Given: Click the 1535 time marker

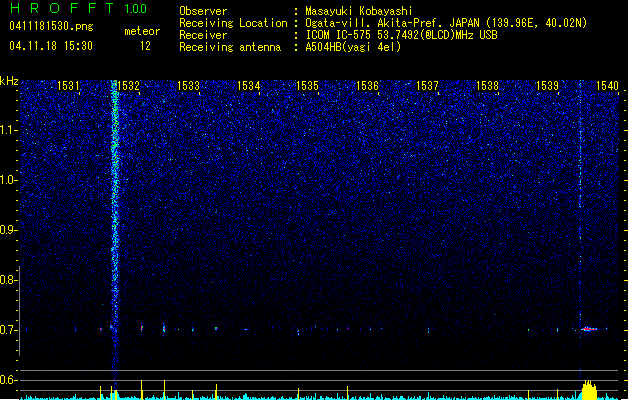Looking at the screenshot, I should pyautogui.click(x=307, y=86).
